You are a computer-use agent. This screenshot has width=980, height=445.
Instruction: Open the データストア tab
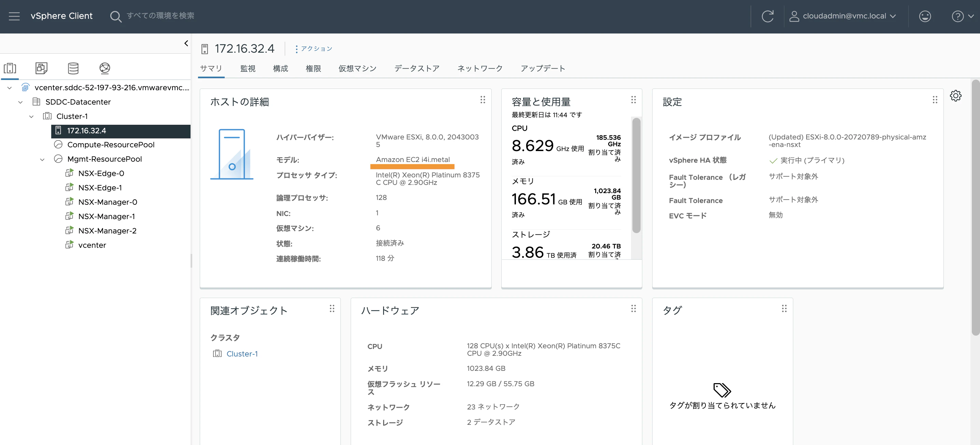tap(417, 68)
